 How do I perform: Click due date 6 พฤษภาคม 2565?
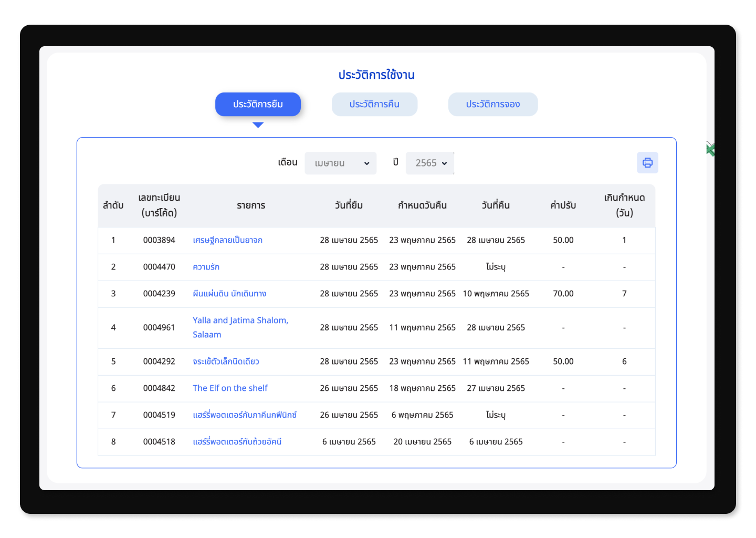pos(423,415)
